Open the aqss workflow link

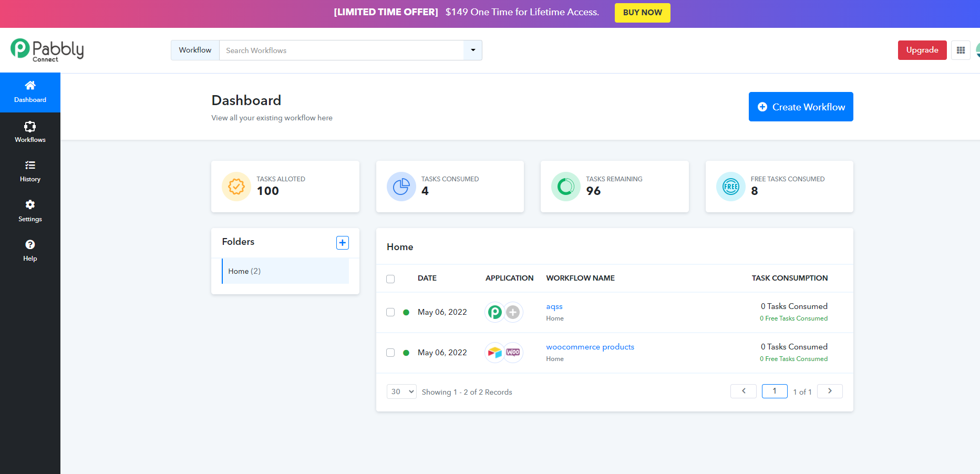(554, 306)
